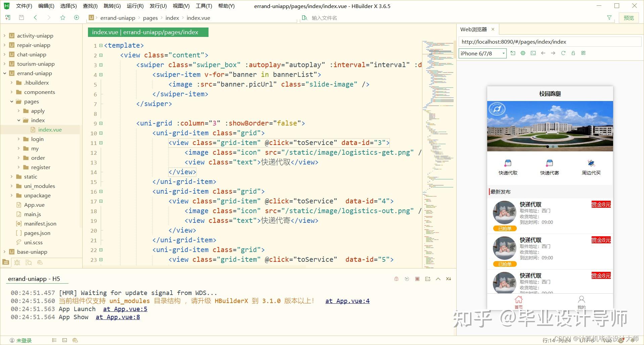This screenshot has height=345, width=644.
Task: Expand the components folder
Action: (x=12, y=92)
